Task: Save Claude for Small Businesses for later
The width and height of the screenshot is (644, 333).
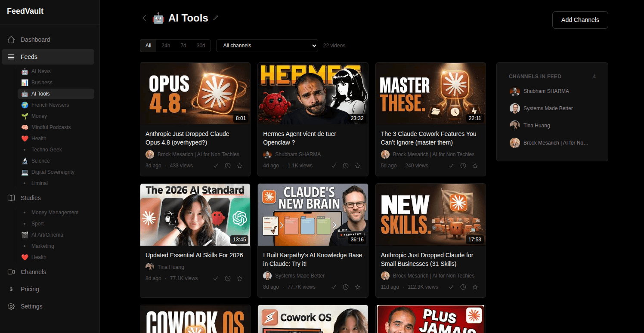Action: click(x=463, y=287)
